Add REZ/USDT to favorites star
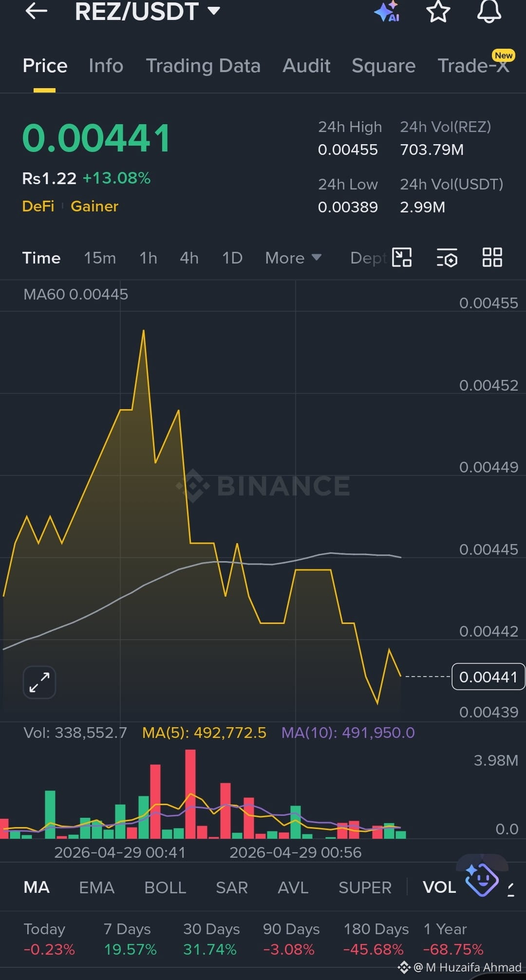 pos(438,11)
